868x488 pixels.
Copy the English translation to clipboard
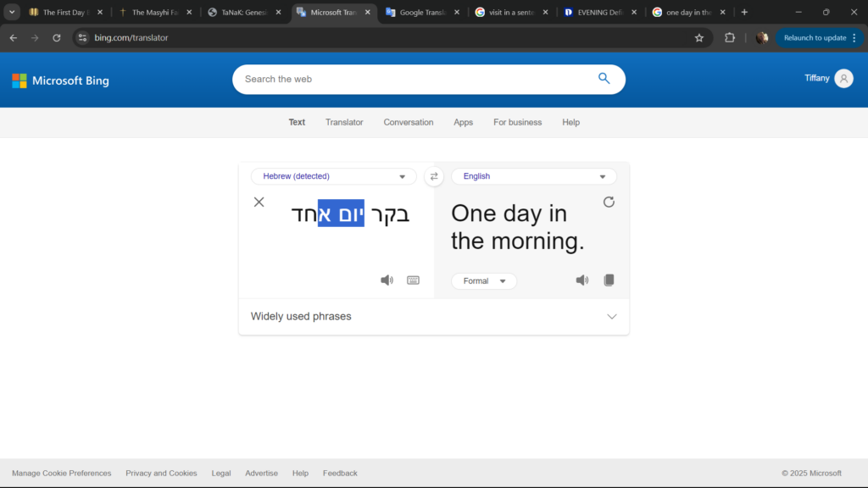pos(609,280)
